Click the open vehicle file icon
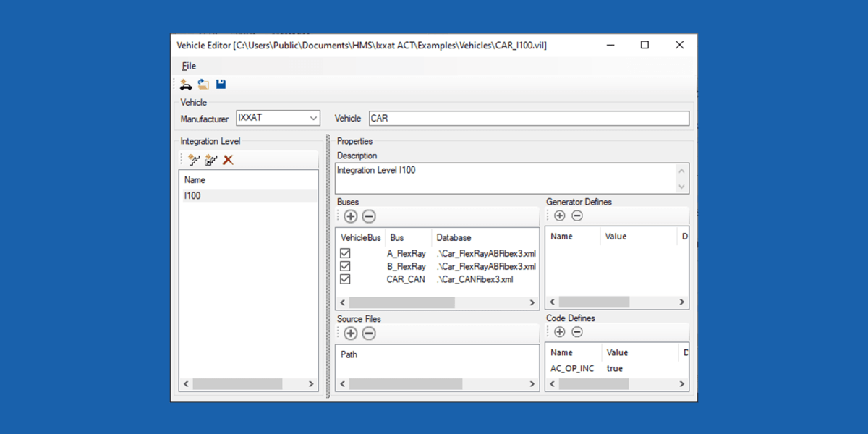The height and width of the screenshot is (434, 868). (x=203, y=85)
